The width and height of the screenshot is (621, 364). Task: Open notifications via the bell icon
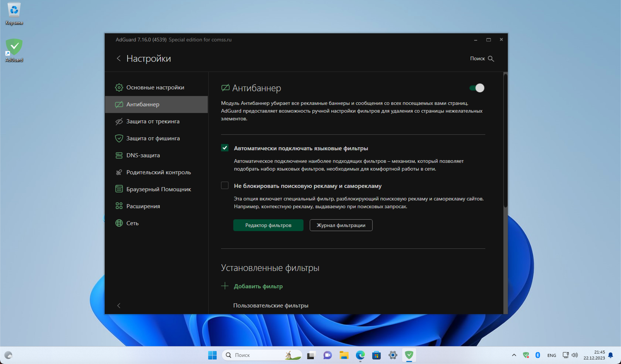tap(611, 355)
